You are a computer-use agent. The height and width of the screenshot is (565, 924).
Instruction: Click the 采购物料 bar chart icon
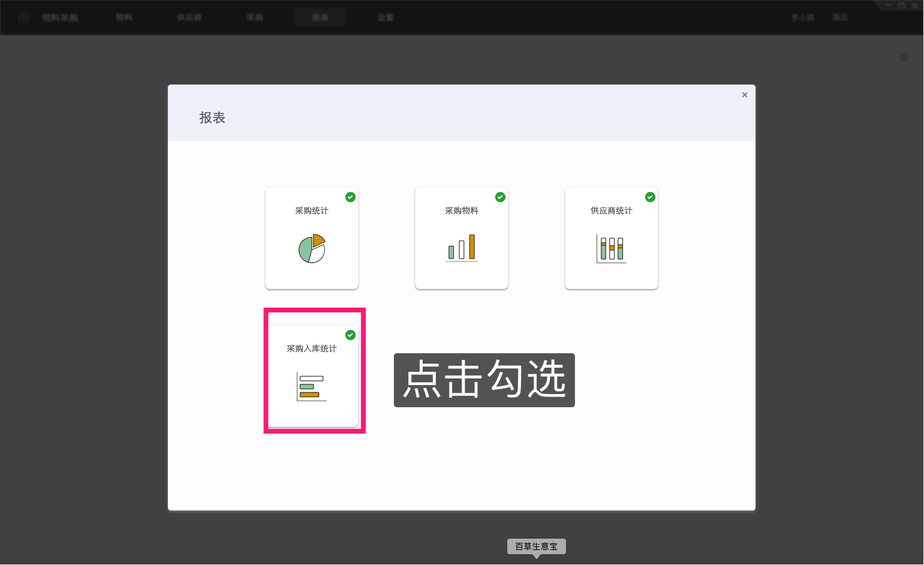point(462,247)
